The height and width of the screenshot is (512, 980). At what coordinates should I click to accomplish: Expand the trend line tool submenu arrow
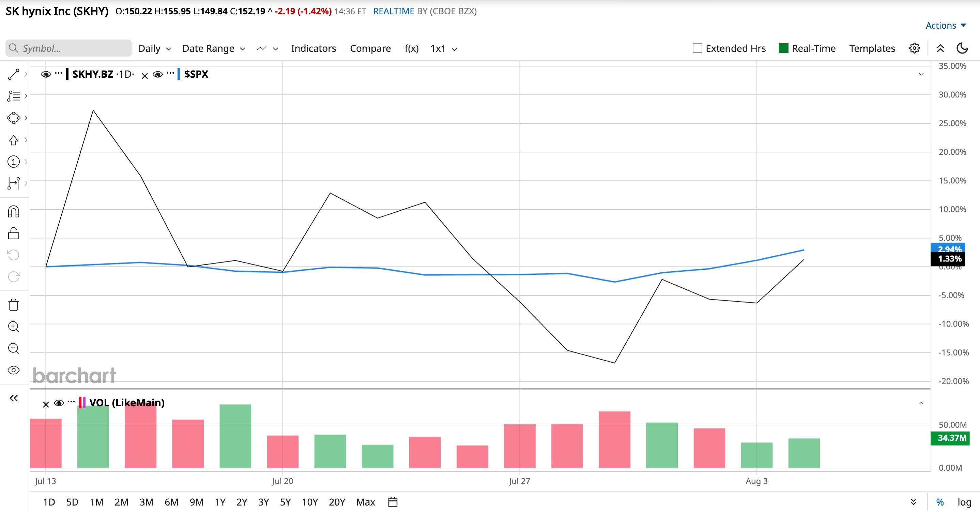point(26,75)
